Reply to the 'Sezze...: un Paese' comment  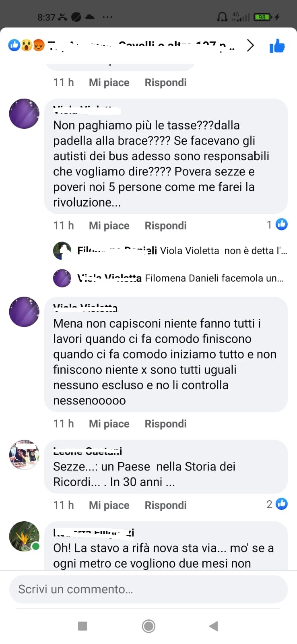(165, 505)
